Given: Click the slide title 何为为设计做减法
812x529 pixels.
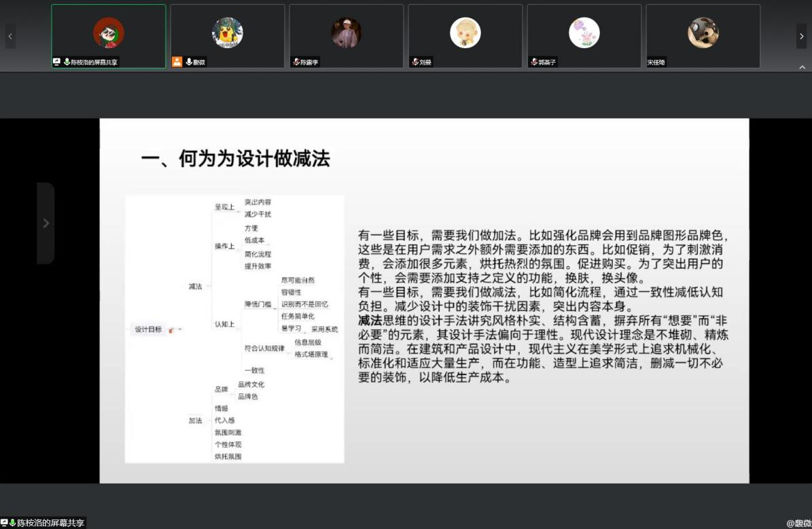Looking at the screenshot, I should pyautogui.click(x=235, y=159).
